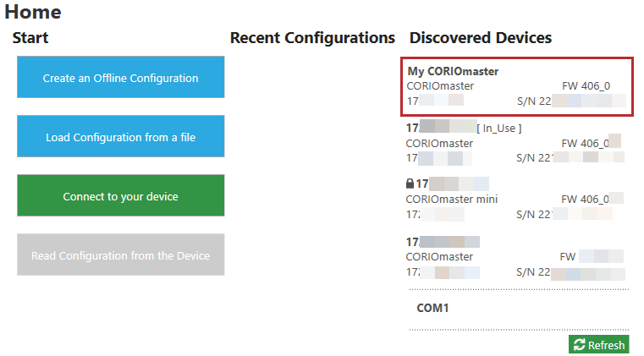644x356 pixels.
Task: Click the Recent Configurations heading
Action: click(312, 38)
